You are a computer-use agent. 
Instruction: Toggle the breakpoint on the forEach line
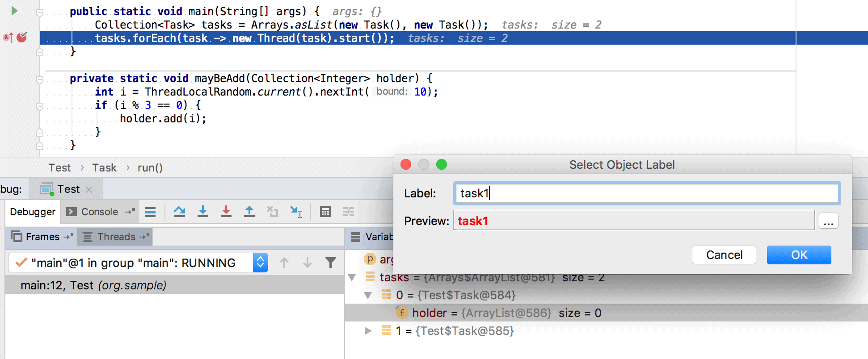pos(21,37)
